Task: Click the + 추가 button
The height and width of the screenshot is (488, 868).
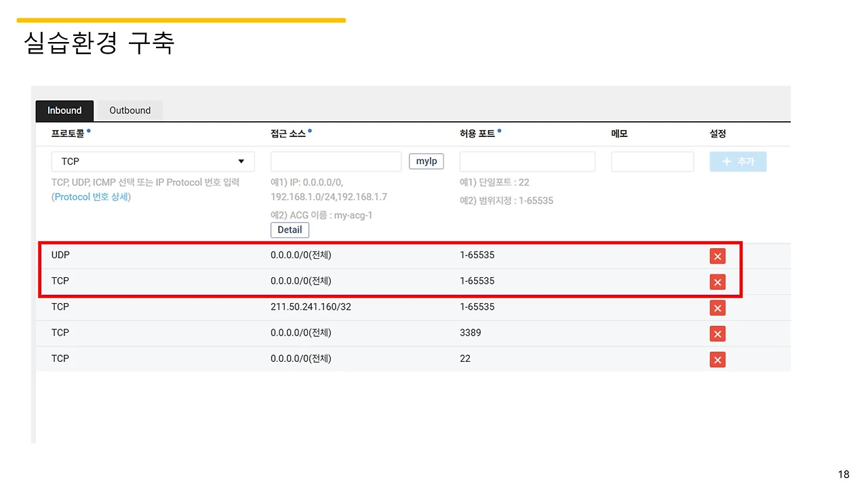Action: point(738,162)
